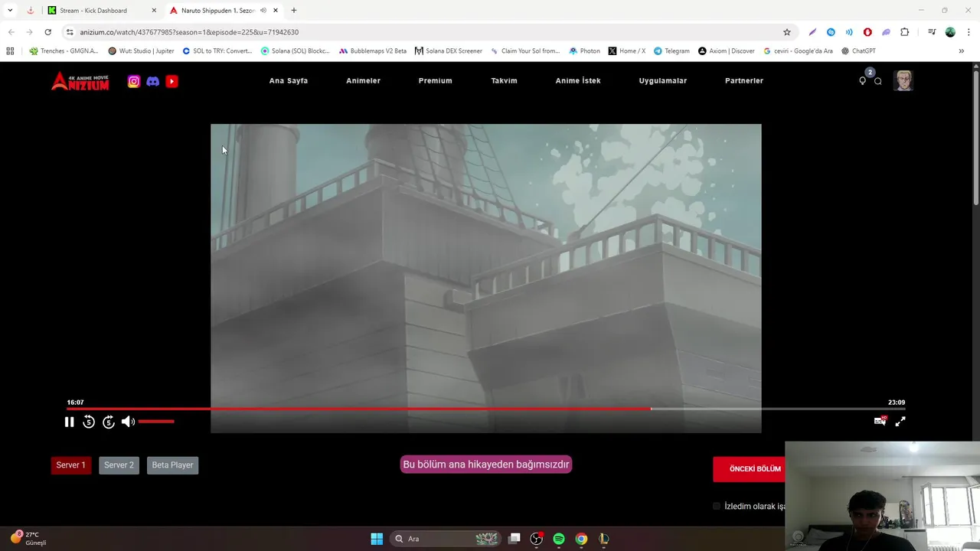Screen dimensions: 980x551
Task: Open the ChatGPT bookmark
Action: 858,51
